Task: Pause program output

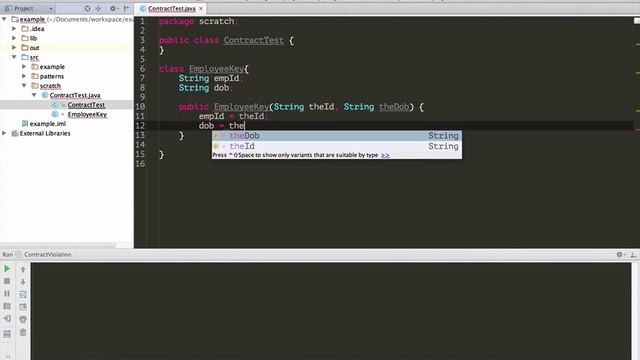Action: 7,293
